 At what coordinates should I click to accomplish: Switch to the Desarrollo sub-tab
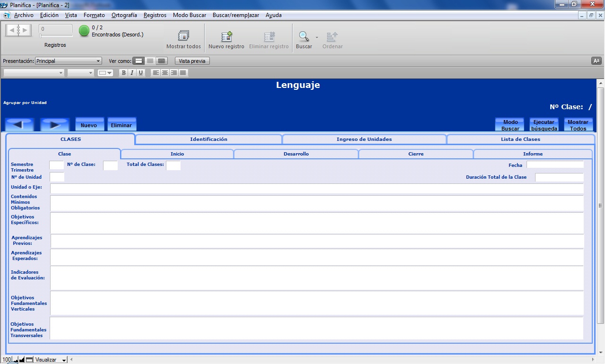(x=296, y=154)
